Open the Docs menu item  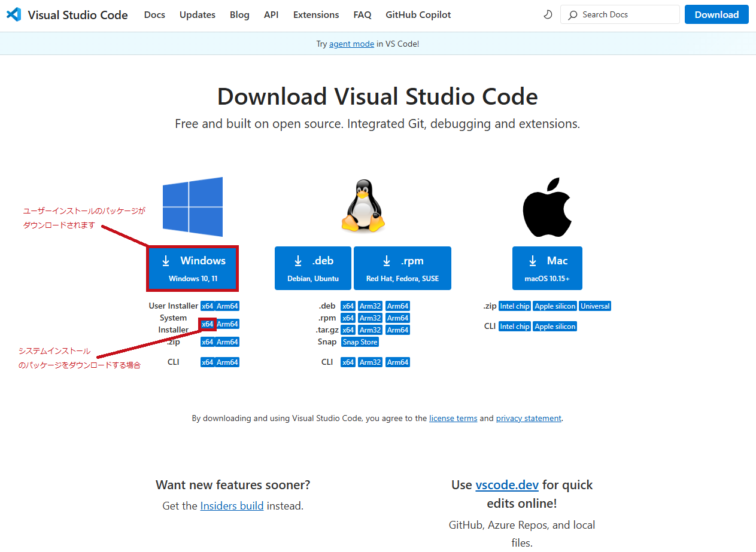[x=154, y=14]
